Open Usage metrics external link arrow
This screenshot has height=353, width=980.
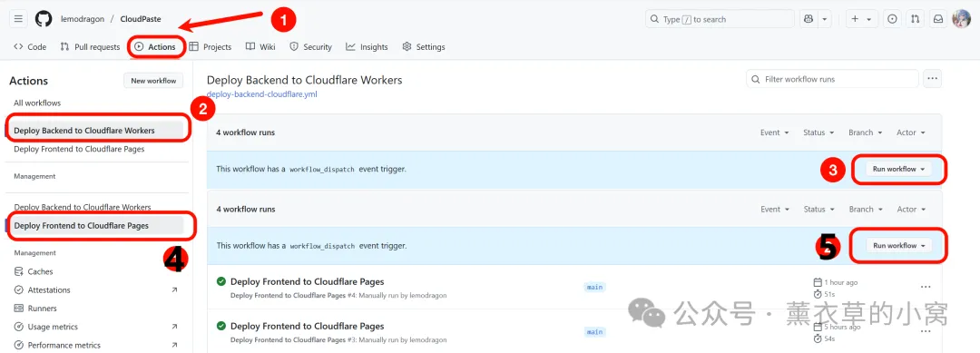click(174, 327)
